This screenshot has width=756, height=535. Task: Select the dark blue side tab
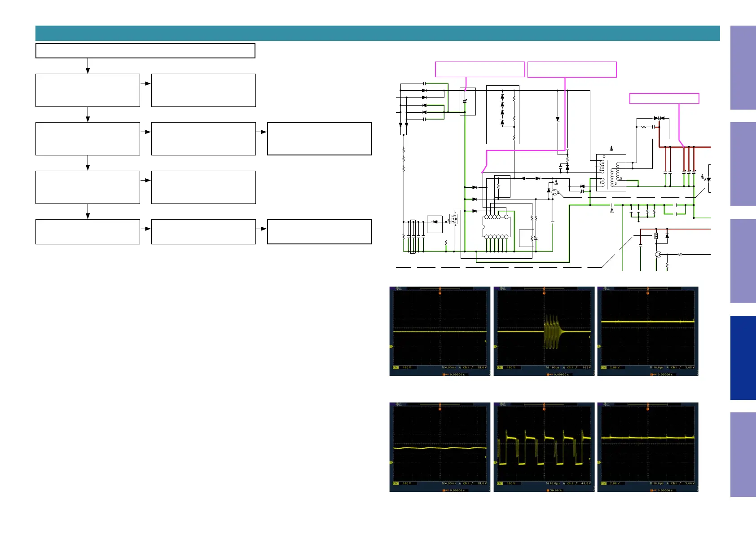pos(743,358)
